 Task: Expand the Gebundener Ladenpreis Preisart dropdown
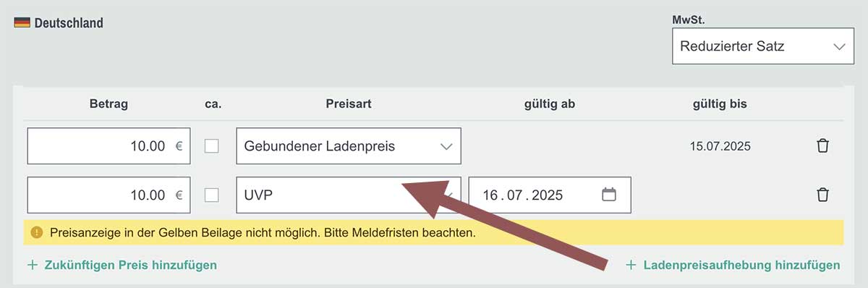[349, 146]
